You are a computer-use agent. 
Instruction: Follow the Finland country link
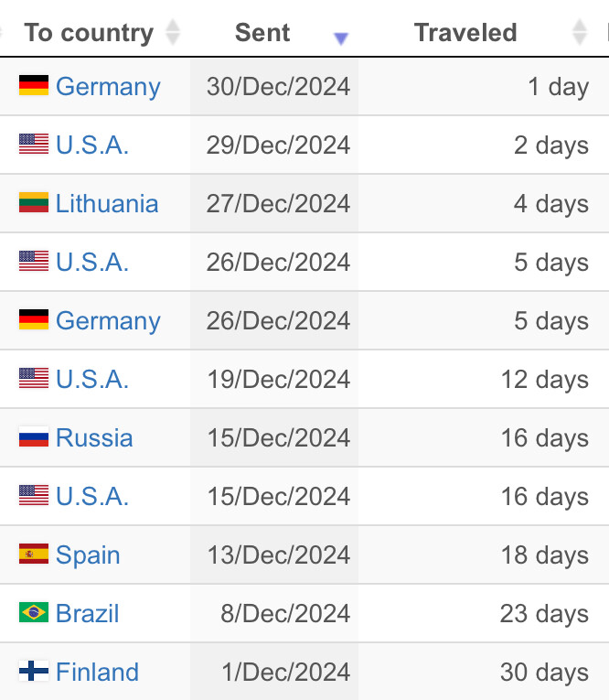tap(97, 672)
